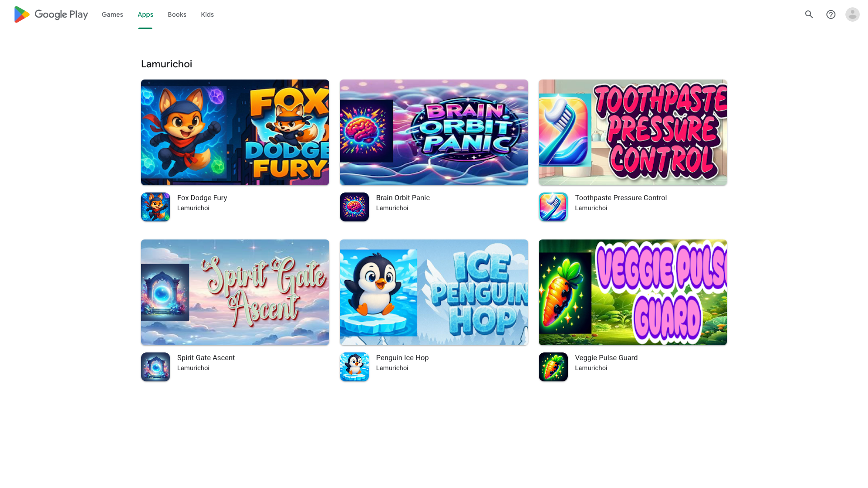Go to the Books tab
Image resolution: width=868 pixels, height=488 pixels.
[177, 14]
